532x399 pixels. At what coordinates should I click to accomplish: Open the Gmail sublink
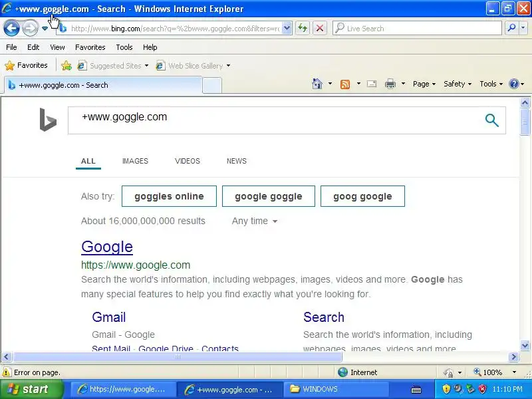(x=109, y=317)
